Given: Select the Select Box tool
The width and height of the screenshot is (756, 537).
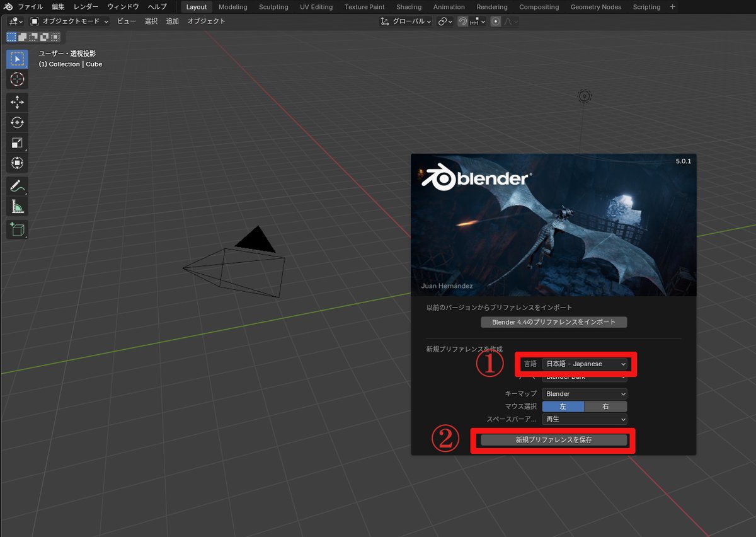Looking at the screenshot, I should 17,59.
